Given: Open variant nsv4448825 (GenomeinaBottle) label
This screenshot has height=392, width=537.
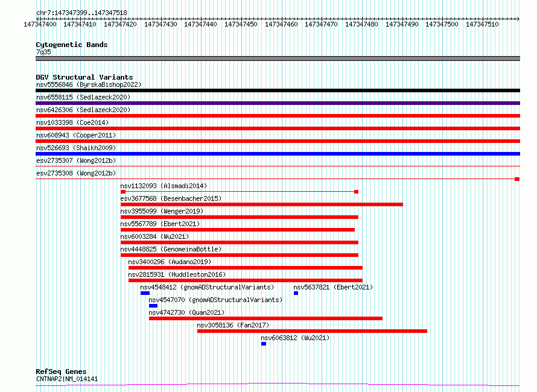Looking at the screenshot, I should click(171, 249).
